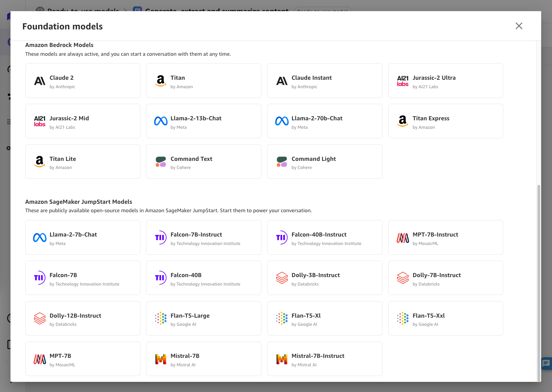Image resolution: width=552 pixels, height=392 pixels.
Task: Click the TII logo on Falcon-7B-Instruct
Action: pos(161,238)
